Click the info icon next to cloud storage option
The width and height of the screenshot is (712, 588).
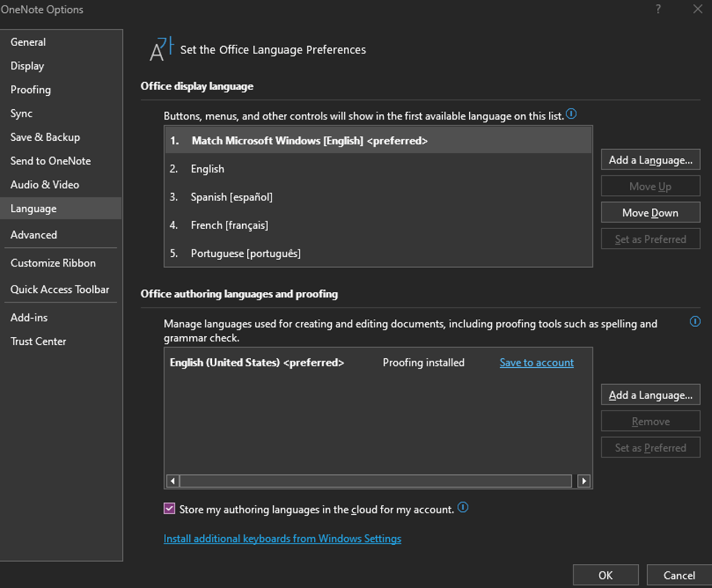[x=462, y=507]
